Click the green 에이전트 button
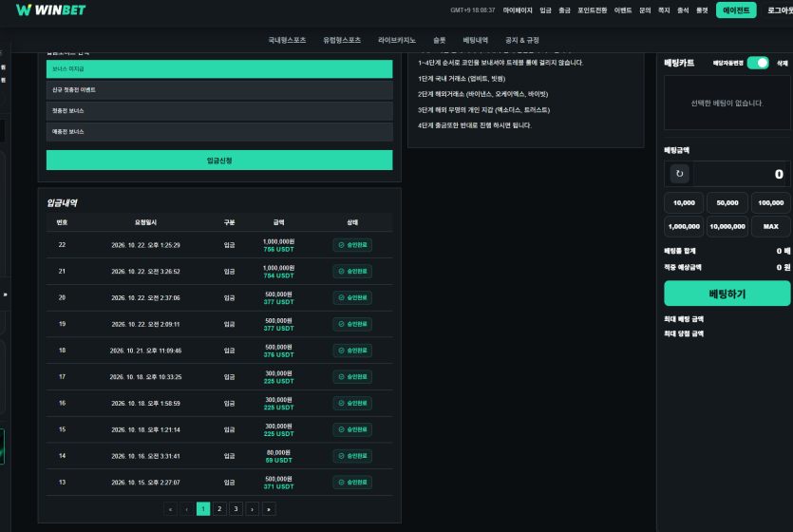The width and height of the screenshot is (793, 532). [x=736, y=10]
